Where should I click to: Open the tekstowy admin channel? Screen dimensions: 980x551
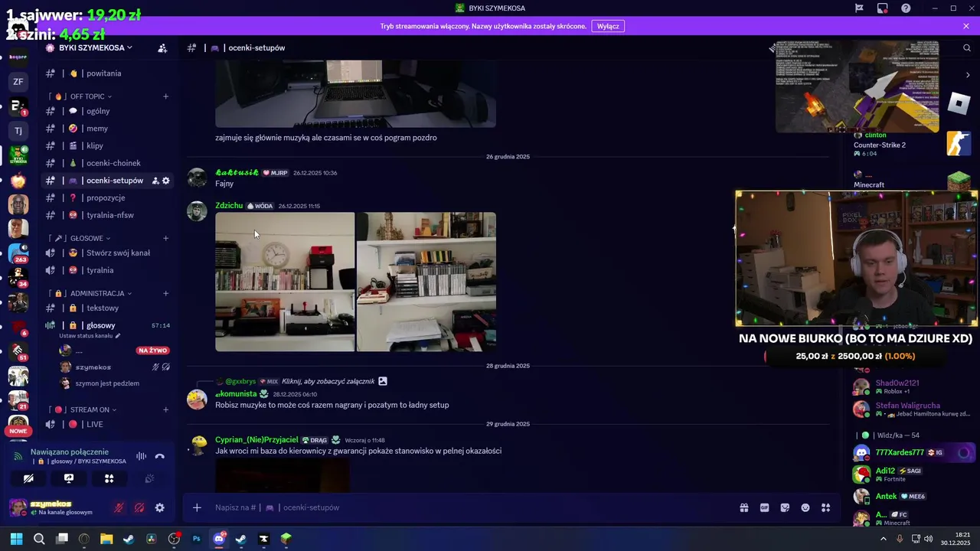point(109,308)
